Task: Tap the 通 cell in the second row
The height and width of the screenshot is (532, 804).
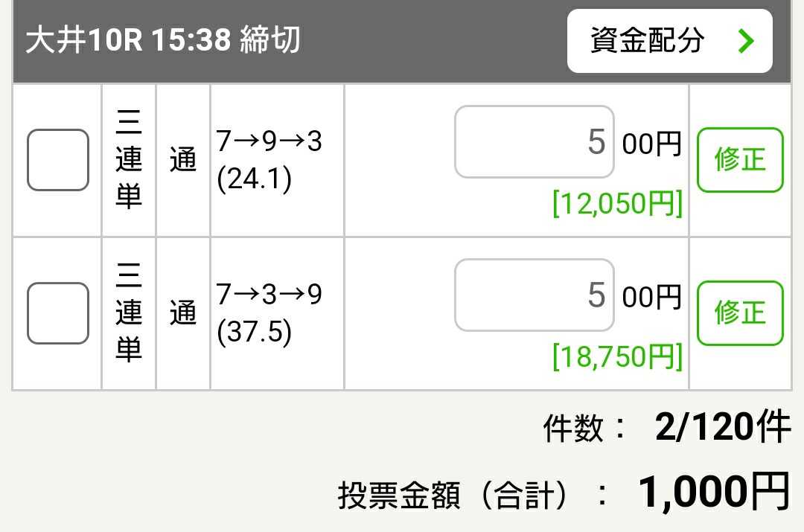Action: pos(183,313)
